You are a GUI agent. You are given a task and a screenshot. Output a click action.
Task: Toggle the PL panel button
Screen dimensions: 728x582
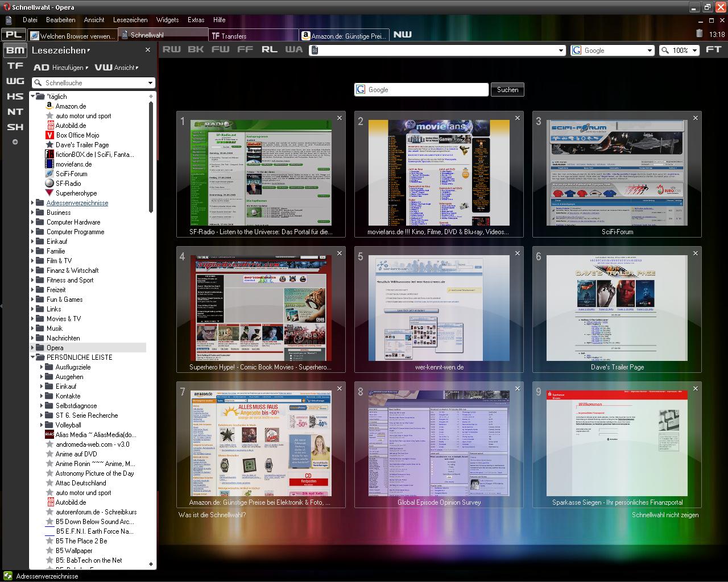pyautogui.click(x=14, y=35)
